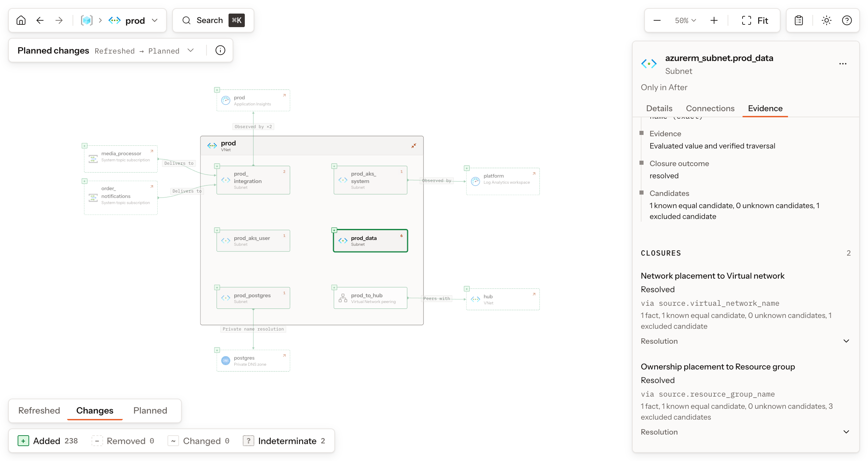This screenshot has width=868, height=461.
Task: Select the media_processor topic subscription node
Action: tap(121, 159)
